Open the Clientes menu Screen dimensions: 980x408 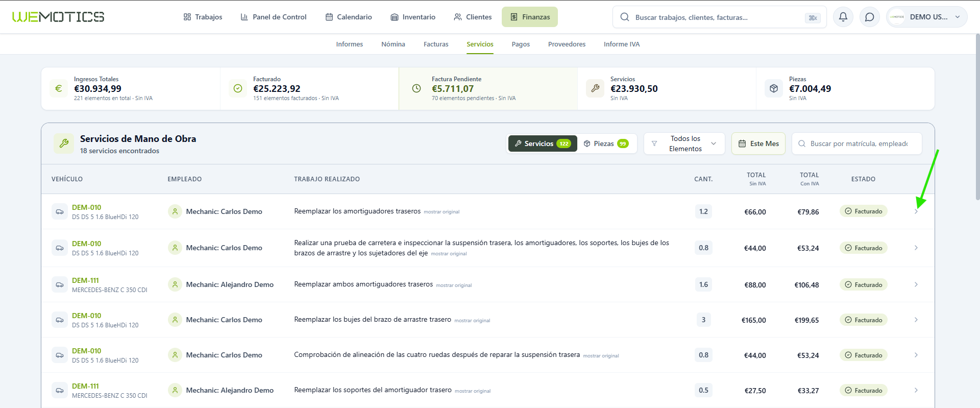click(473, 17)
